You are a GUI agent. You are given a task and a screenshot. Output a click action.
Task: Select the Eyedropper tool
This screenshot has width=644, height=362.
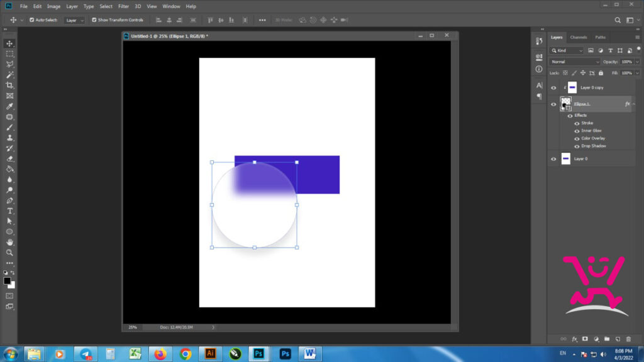tap(9, 106)
